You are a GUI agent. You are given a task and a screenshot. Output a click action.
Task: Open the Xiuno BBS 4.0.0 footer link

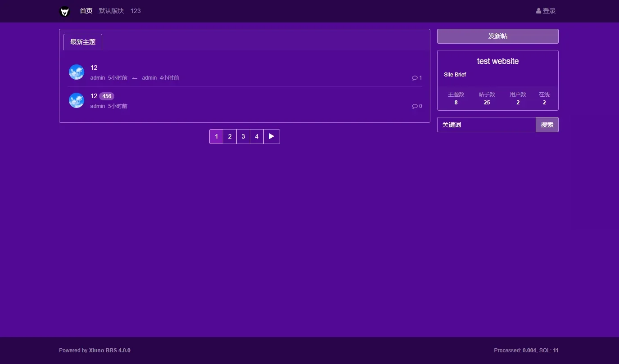click(x=109, y=350)
